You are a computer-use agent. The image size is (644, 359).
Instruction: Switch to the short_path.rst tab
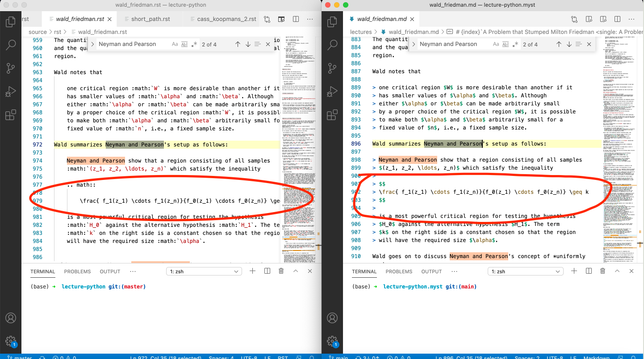[x=150, y=19]
